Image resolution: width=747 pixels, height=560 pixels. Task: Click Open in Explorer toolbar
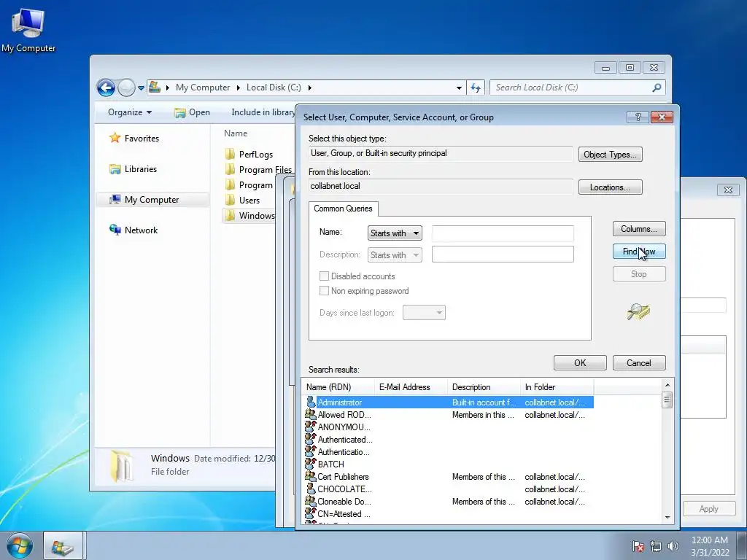pyautogui.click(x=192, y=112)
